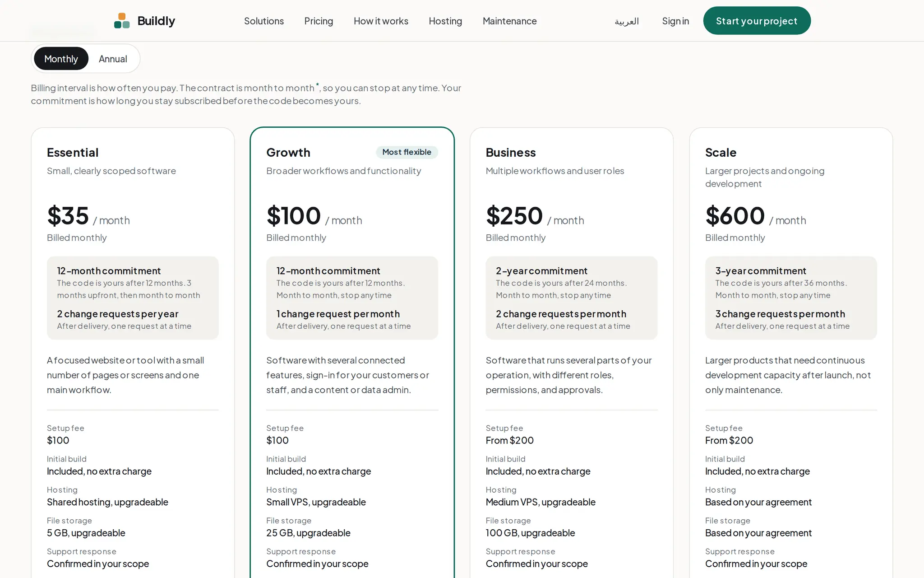Open the How it works page
The height and width of the screenshot is (578, 924).
click(x=381, y=21)
